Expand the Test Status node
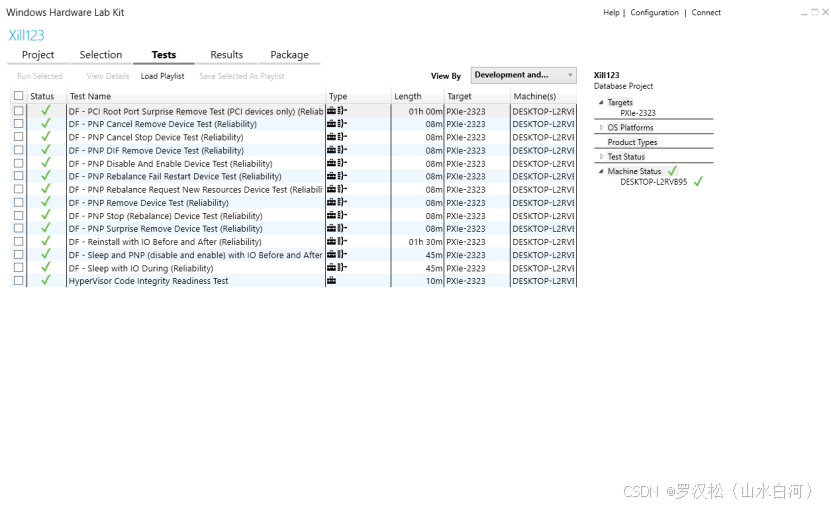 [x=602, y=157]
